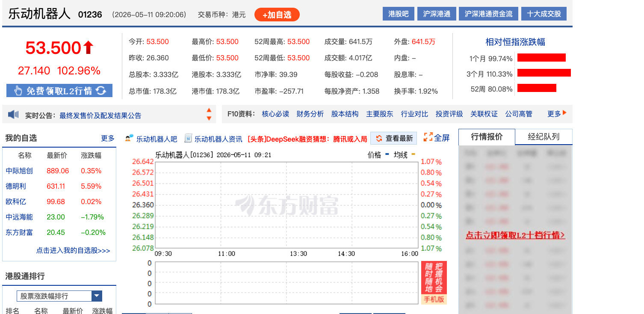Click the chat icon before 乐动机器人吧

129,138
